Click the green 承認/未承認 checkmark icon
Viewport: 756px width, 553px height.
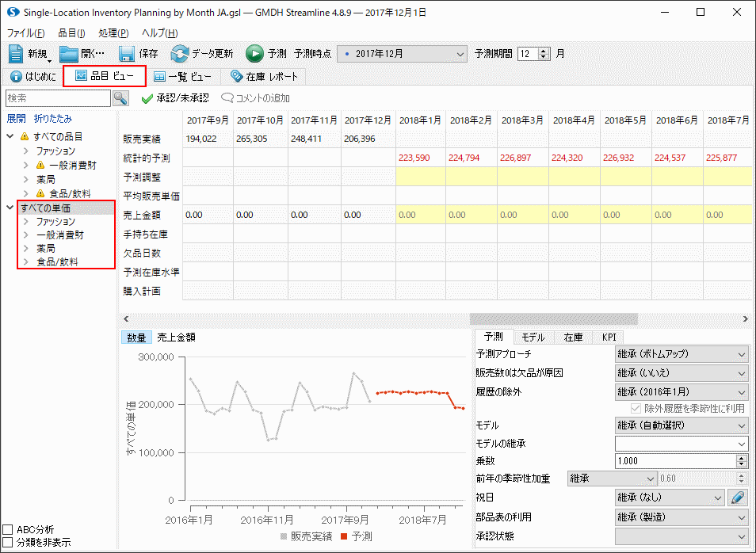coord(147,98)
